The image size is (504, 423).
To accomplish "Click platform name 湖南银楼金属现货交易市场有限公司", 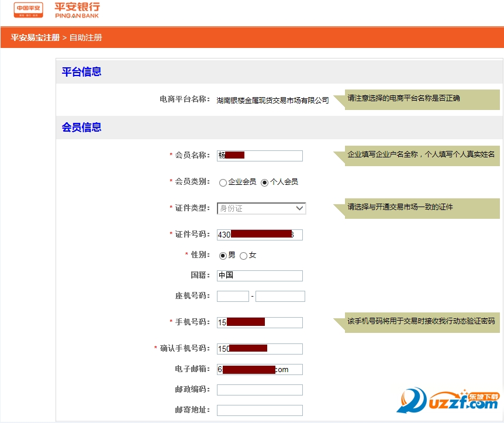I will [x=272, y=101].
